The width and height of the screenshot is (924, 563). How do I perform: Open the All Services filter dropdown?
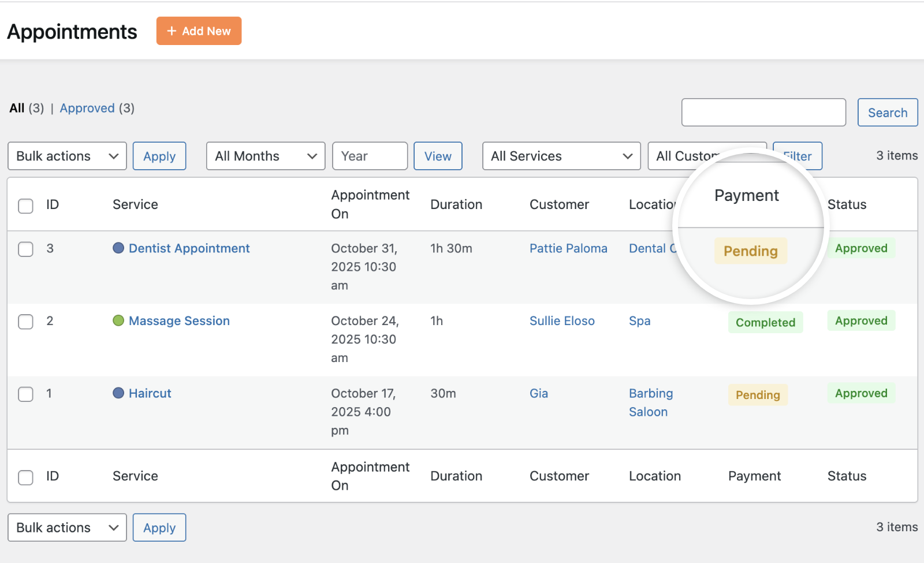[561, 156]
